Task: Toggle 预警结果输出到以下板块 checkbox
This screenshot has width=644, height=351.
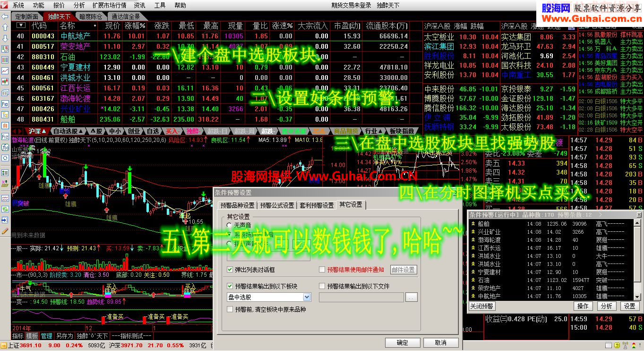Action: [x=230, y=286]
